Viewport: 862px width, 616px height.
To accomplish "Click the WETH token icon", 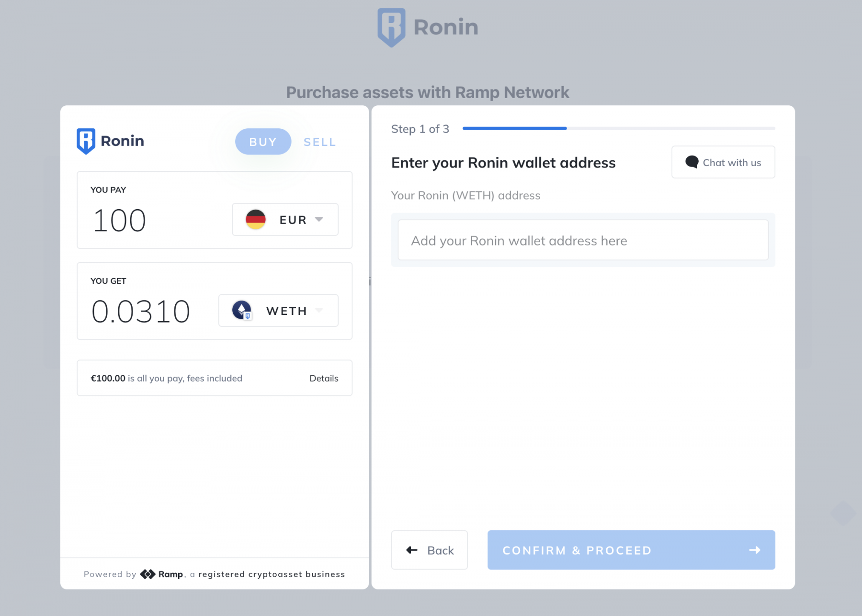I will 242,310.
